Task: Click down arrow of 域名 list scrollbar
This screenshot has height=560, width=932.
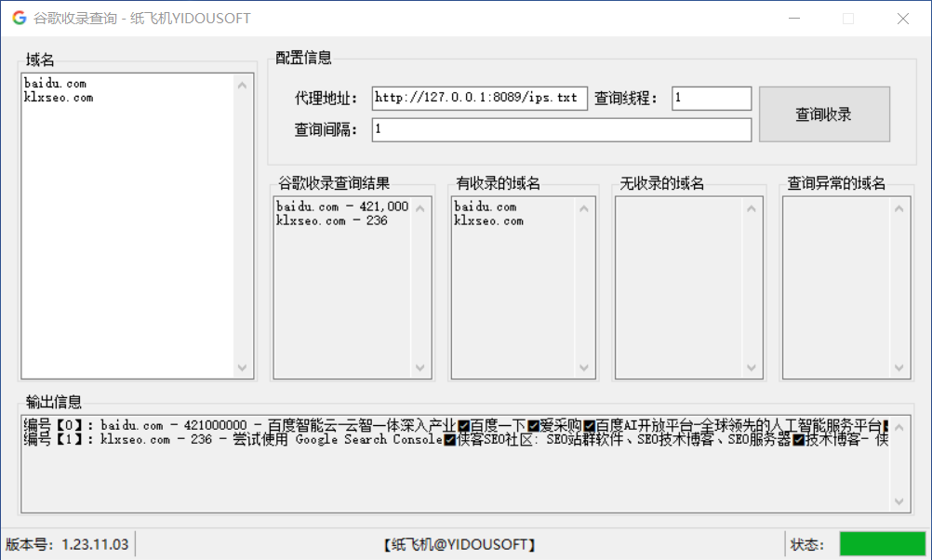Action: click(x=242, y=367)
